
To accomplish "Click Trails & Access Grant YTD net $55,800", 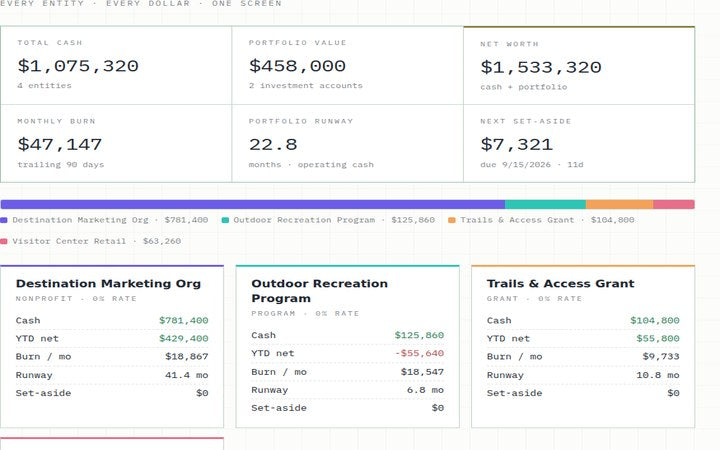I will [658, 338].
